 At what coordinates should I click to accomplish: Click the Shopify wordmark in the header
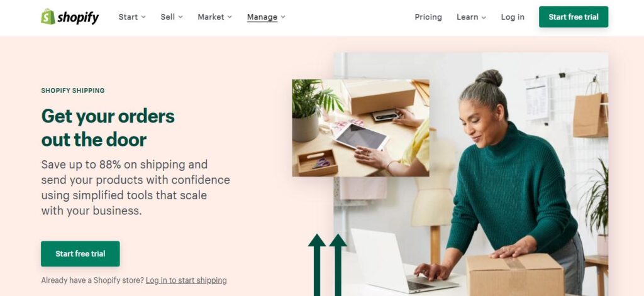click(78, 17)
